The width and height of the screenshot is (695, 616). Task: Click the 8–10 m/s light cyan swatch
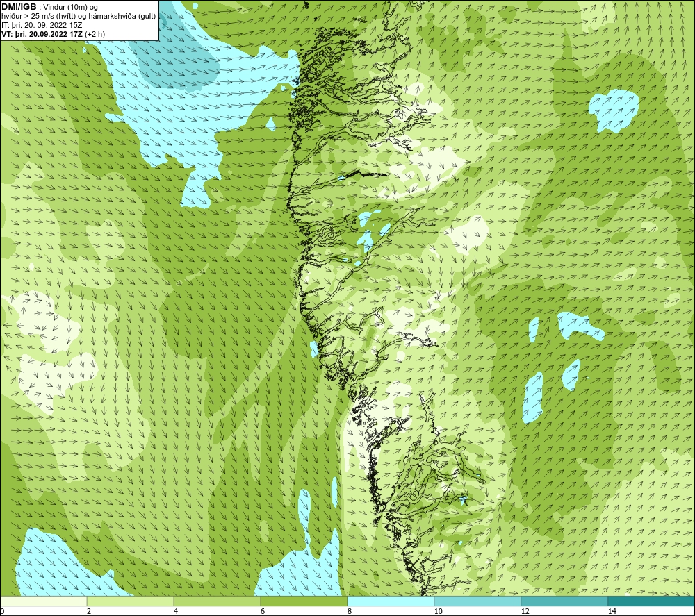(391, 601)
